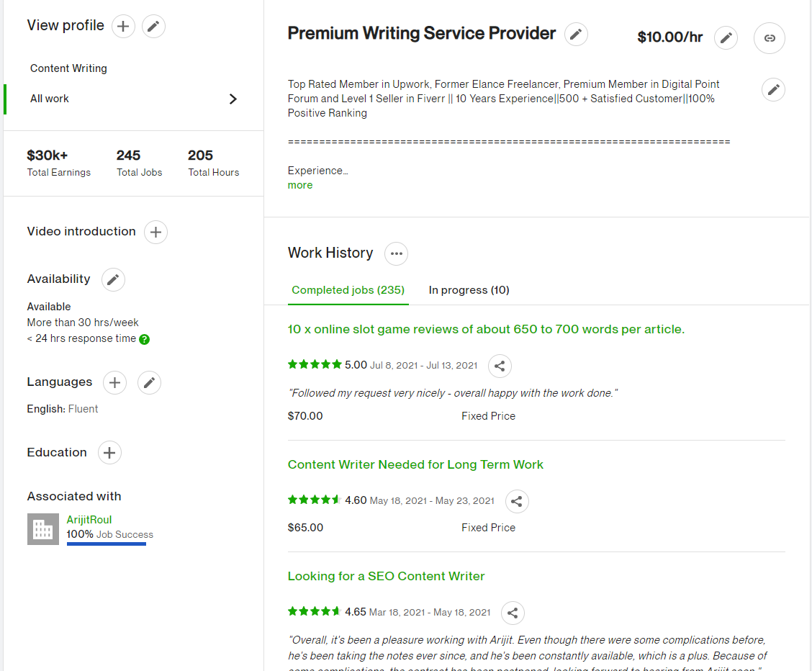Open the ArijitRoul agency link

point(89,520)
